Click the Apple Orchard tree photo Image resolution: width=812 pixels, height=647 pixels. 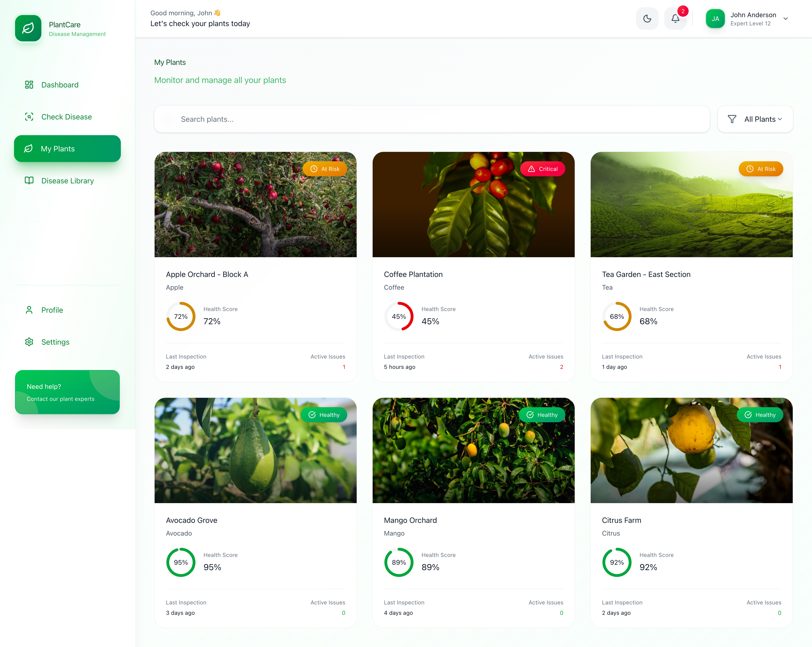pyautogui.click(x=255, y=205)
